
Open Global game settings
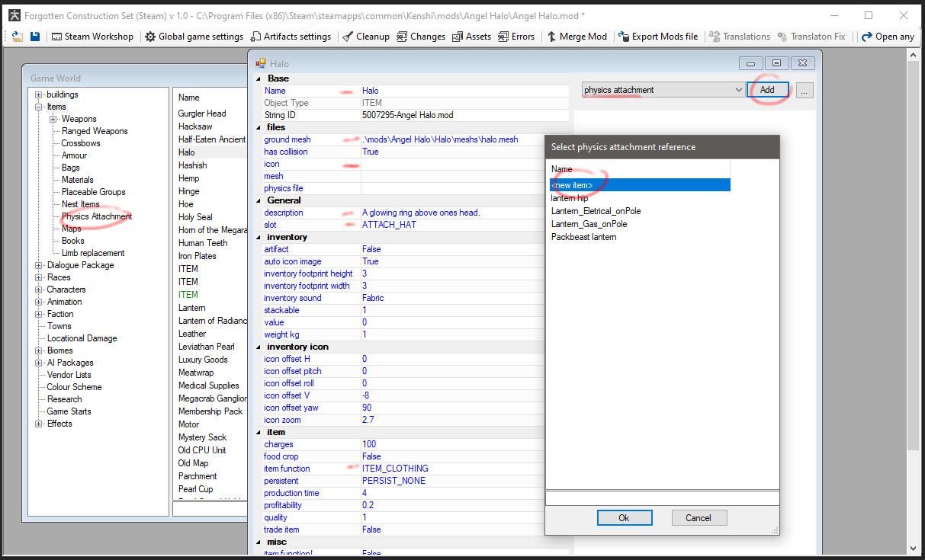194,37
